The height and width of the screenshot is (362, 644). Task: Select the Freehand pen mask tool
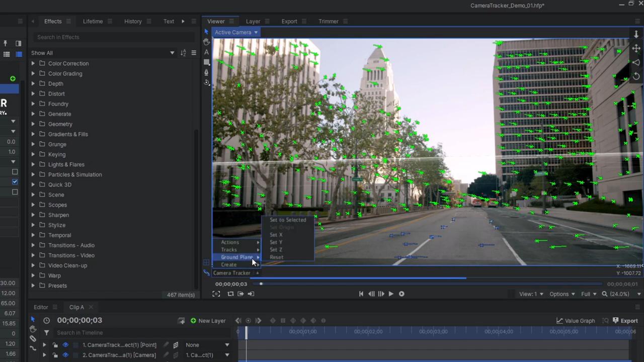[x=206, y=72]
